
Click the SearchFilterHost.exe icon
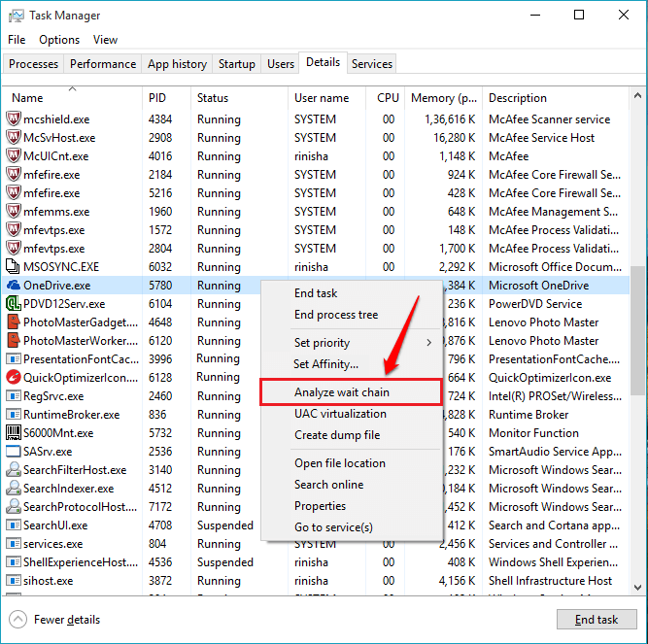coord(14,469)
